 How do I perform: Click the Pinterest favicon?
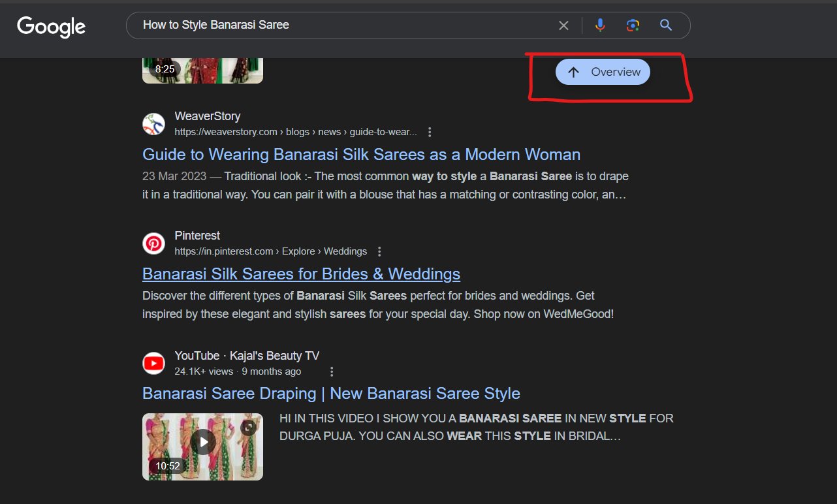tap(153, 243)
